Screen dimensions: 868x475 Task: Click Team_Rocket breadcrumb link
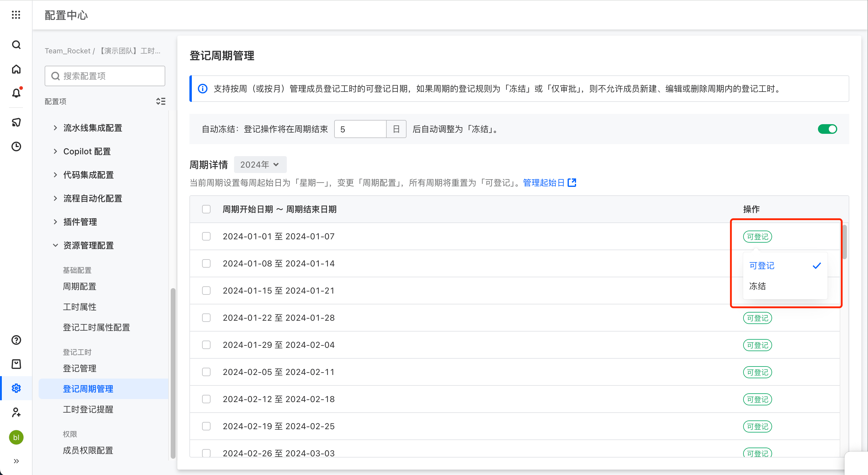tap(67, 51)
